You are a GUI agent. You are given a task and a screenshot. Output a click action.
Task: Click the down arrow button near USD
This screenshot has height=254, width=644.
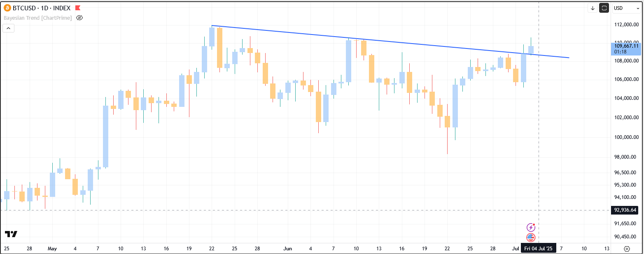pos(593,8)
